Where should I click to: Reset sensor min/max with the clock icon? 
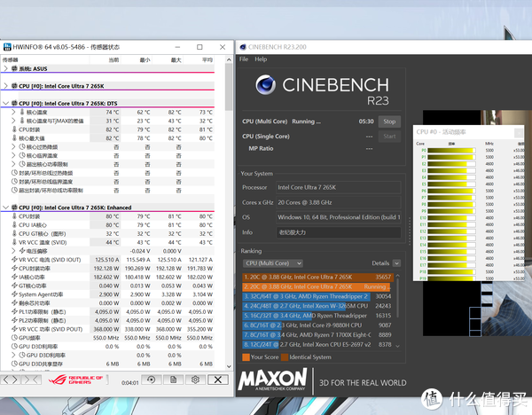(152, 380)
